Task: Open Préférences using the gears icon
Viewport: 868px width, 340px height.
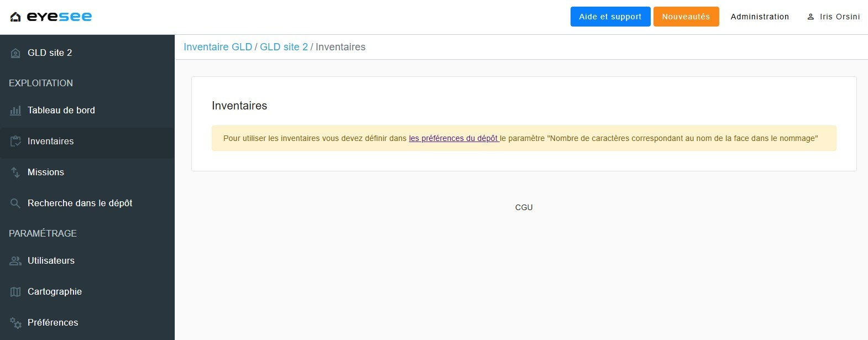Action: coord(15,323)
